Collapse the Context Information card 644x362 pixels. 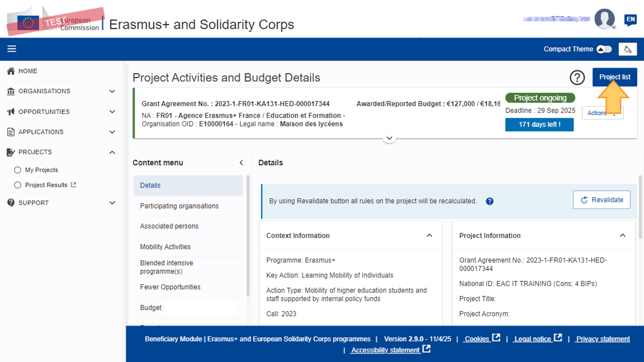(429, 235)
